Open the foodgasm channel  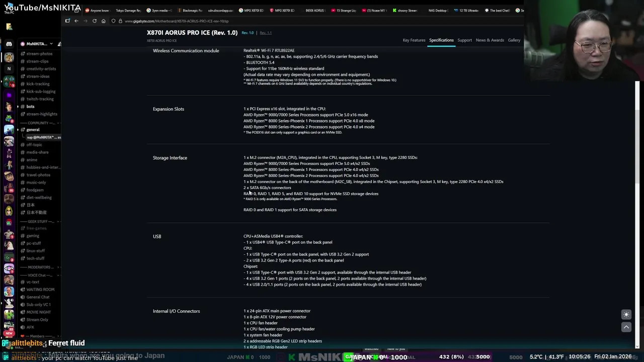pos(35,190)
